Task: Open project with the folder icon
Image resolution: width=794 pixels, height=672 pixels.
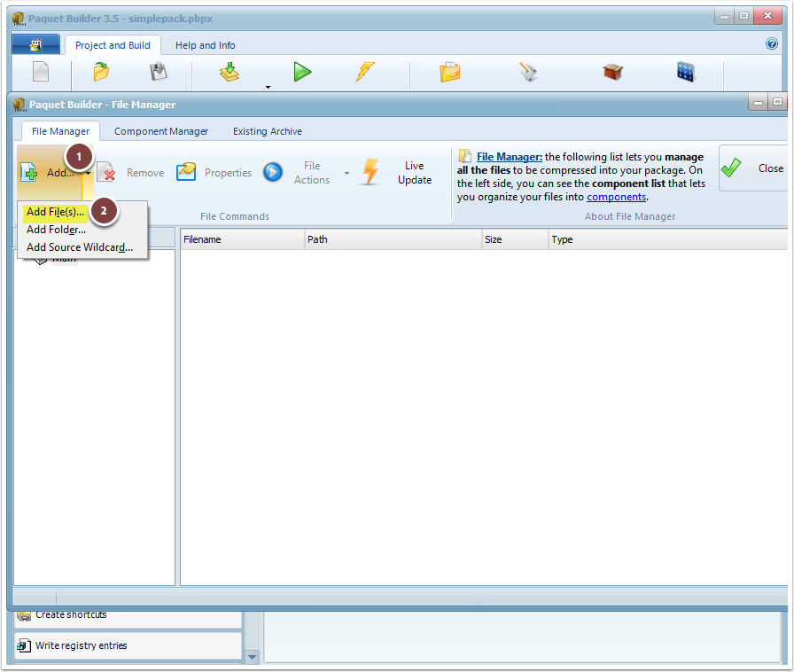Action: pos(101,72)
